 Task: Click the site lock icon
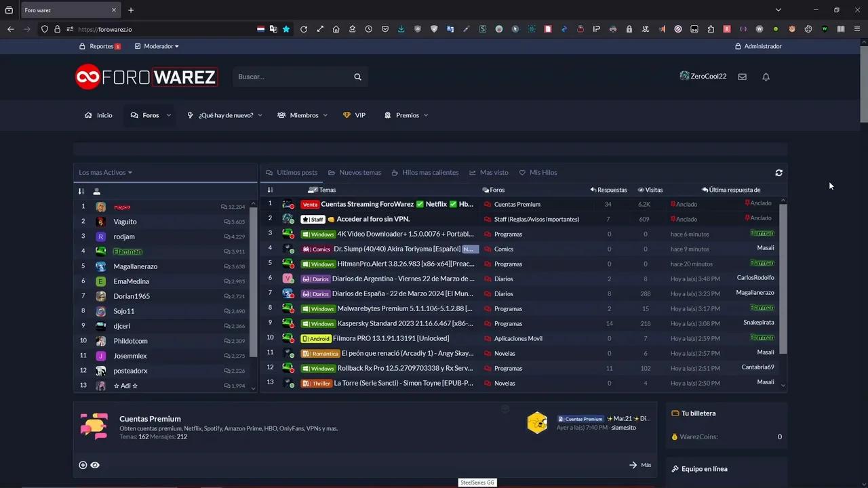(x=57, y=29)
